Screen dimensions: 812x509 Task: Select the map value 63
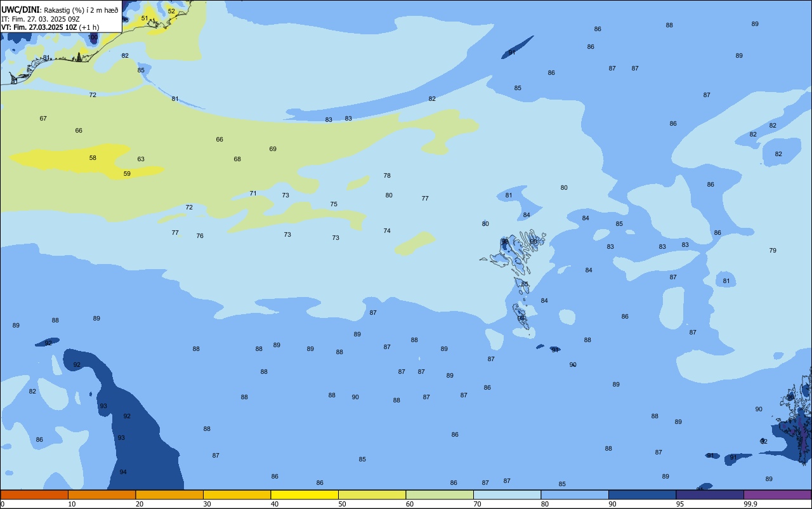click(x=141, y=159)
